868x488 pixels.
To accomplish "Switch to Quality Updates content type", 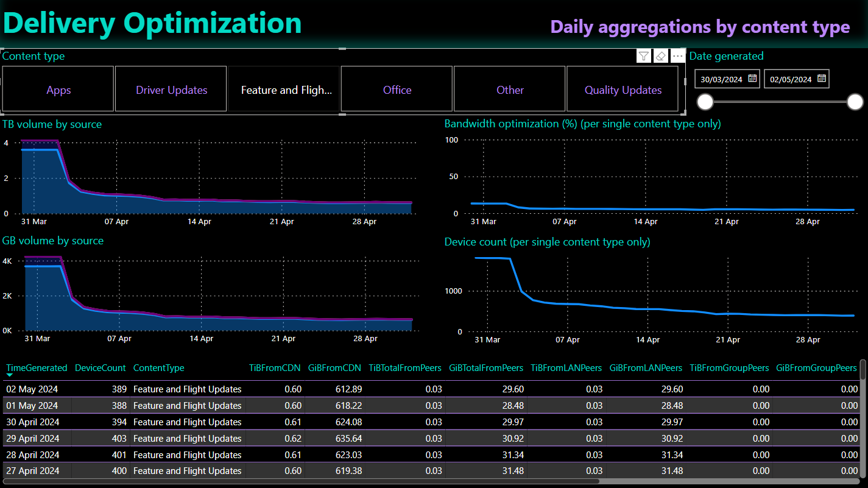I will point(623,90).
